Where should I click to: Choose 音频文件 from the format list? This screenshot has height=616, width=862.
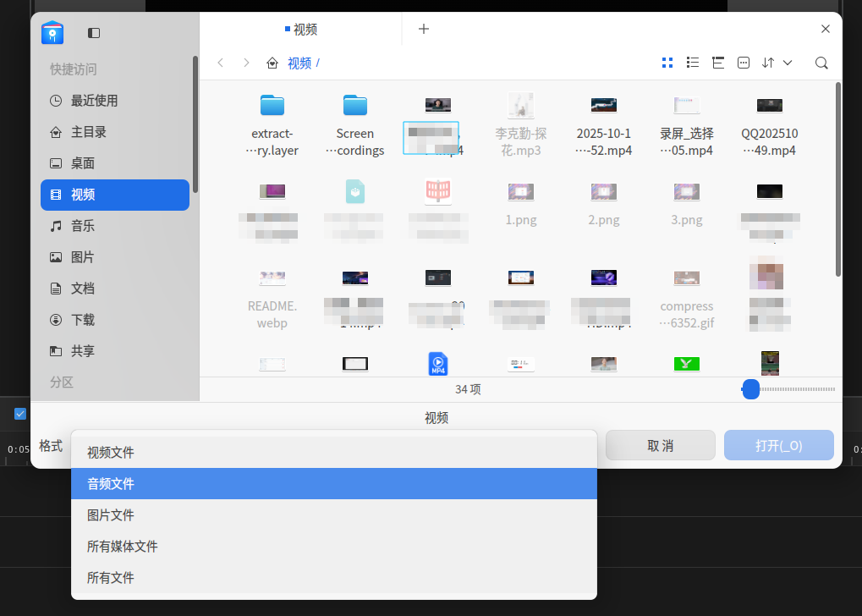pyautogui.click(x=333, y=484)
